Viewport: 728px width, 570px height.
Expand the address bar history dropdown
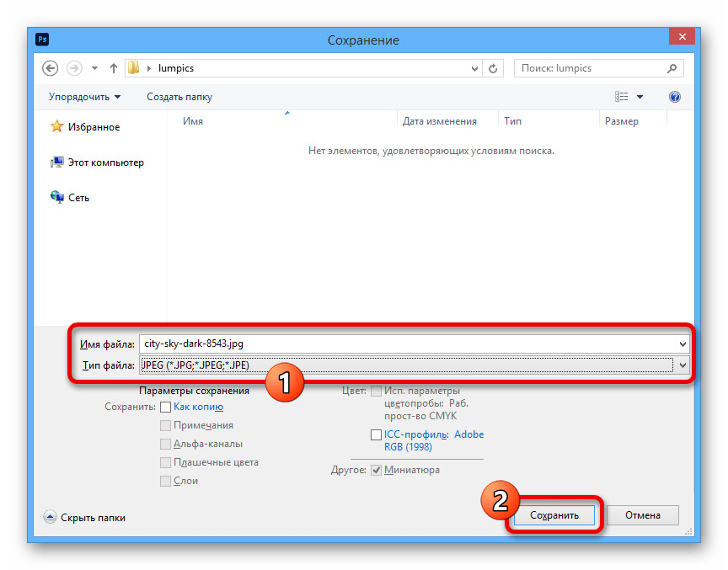click(474, 69)
